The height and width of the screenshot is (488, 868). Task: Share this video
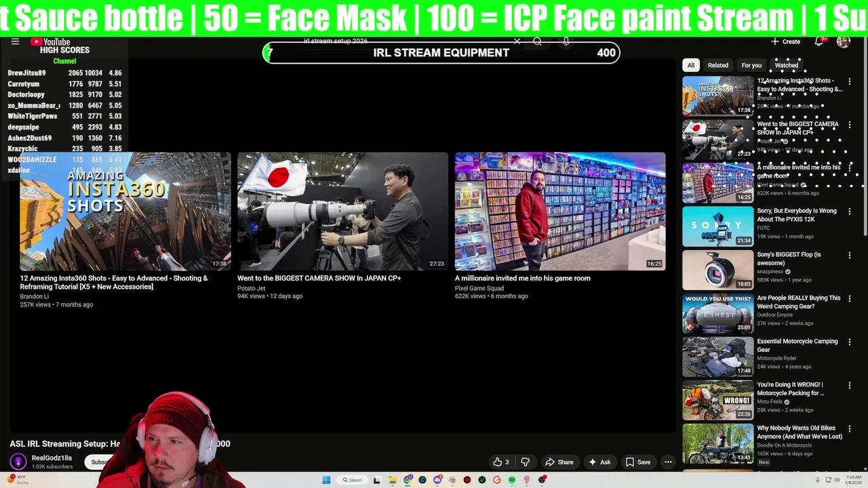[x=559, y=462]
